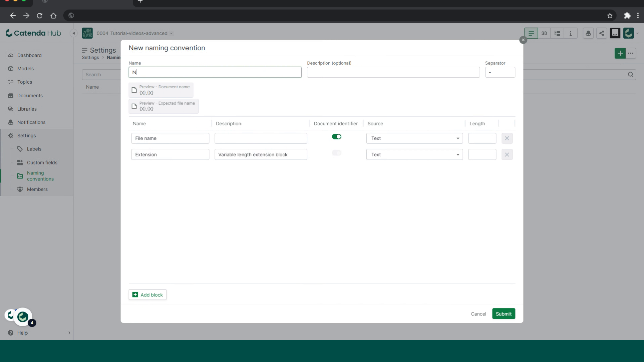
Task: Click Preview - Document name chip
Action: tap(161, 90)
